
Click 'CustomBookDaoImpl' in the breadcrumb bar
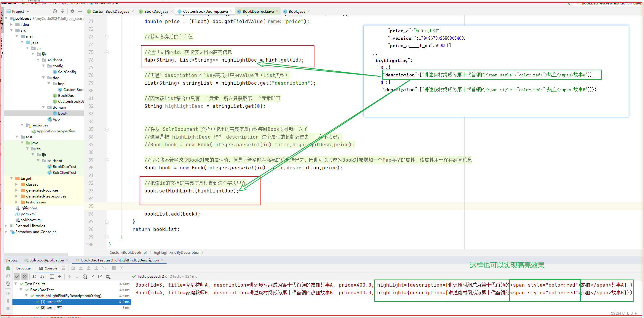(128, 252)
